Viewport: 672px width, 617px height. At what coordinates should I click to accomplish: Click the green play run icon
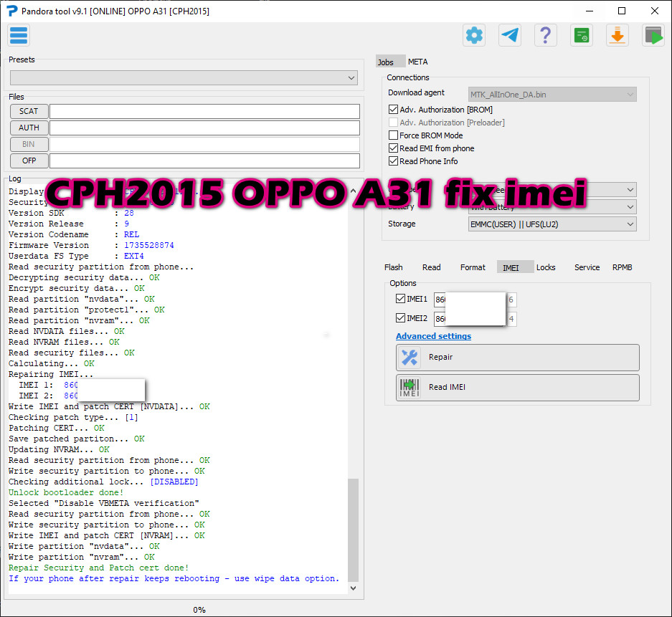tap(653, 35)
